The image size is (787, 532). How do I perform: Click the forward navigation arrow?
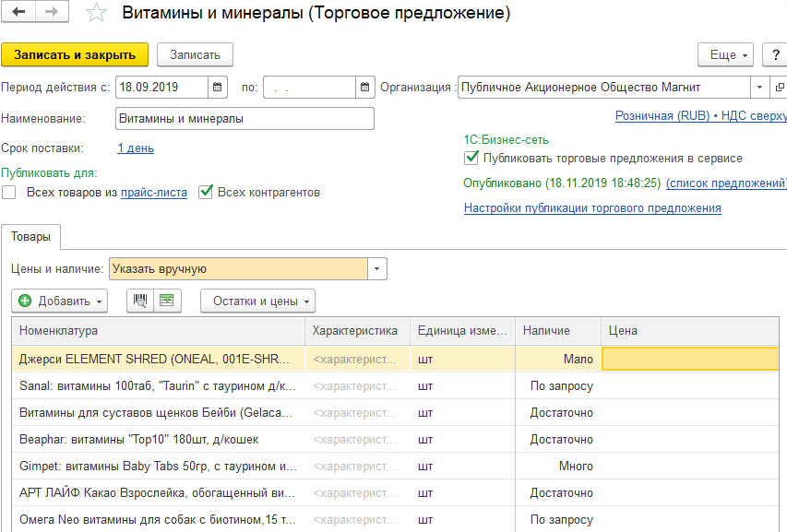click(51, 13)
